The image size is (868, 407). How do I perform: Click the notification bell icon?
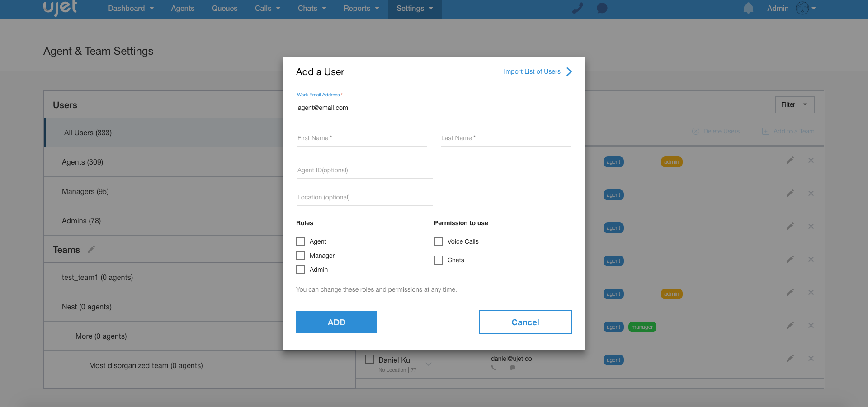pos(748,8)
